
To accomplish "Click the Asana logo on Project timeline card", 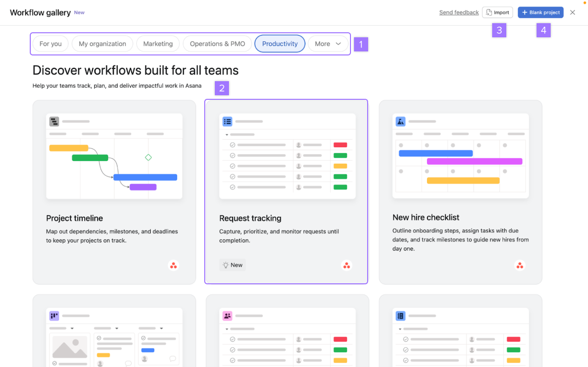I will click(173, 265).
